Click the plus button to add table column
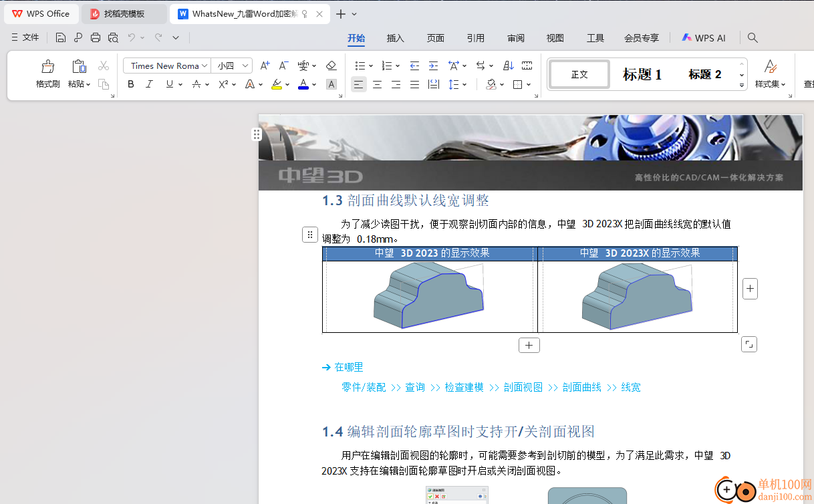The height and width of the screenshot is (504, 814). coord(750,289)
